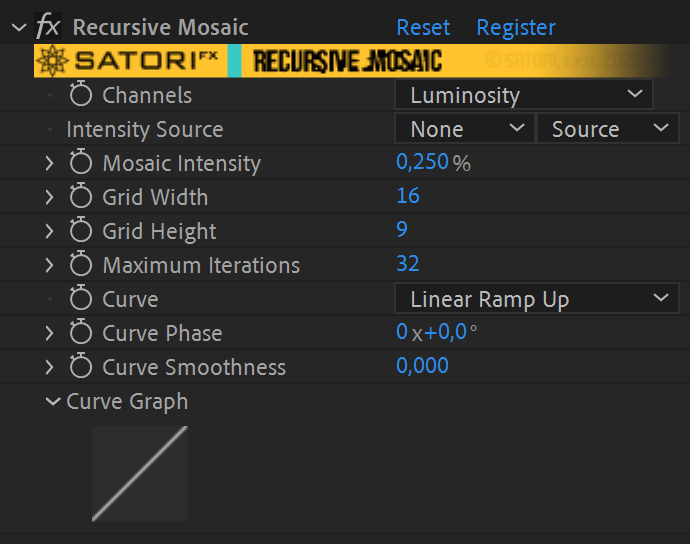Select the Intensity Source label
This screenshot has width=690, height=544.
tap(145, 129)
